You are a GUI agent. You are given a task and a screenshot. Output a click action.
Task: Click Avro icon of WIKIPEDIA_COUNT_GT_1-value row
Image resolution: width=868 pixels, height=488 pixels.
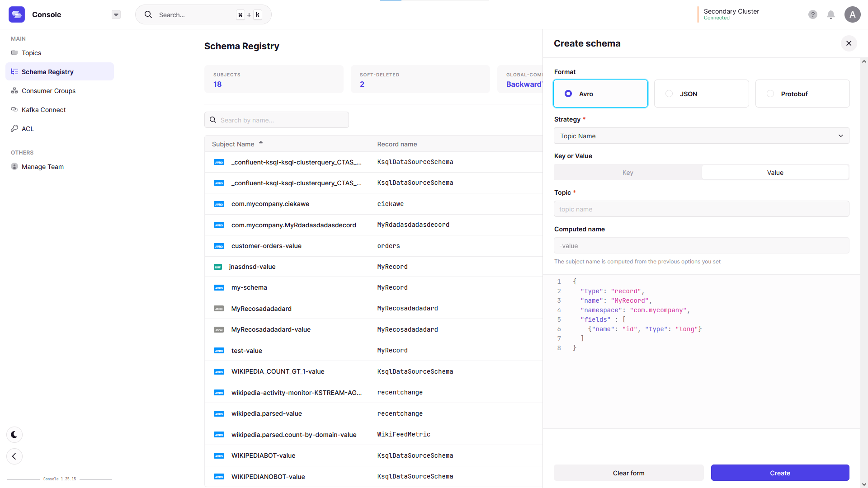click(219, 372)
